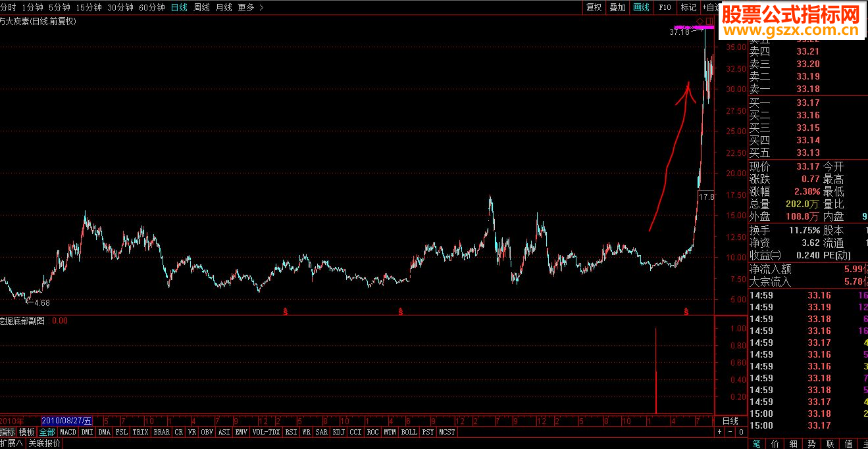Open the 模板 template tab
868x449 pixels.
tap(27, 432)
